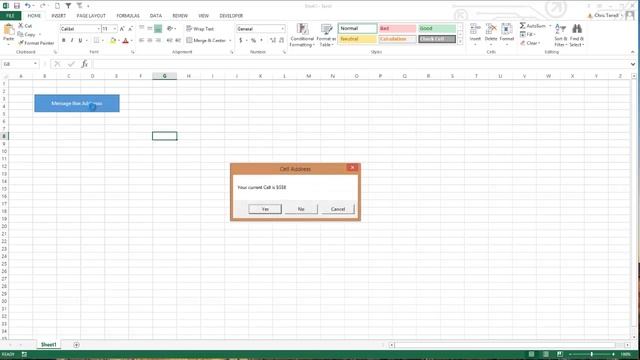Toggle bottom align in Alignment group

tap(158, 29)
